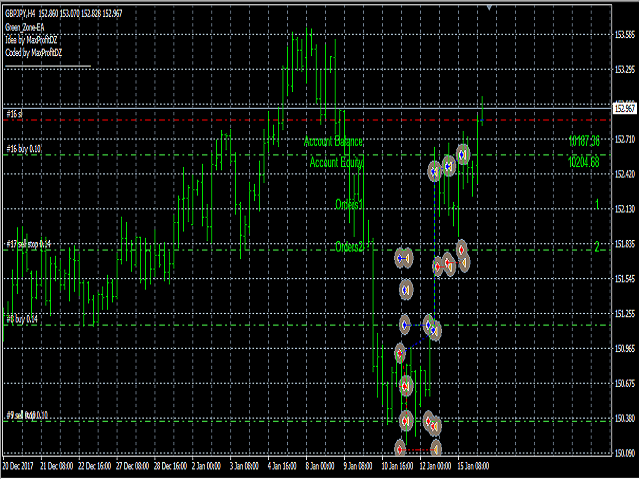Select the '#9 sell stop 0.10' order label

27,415
